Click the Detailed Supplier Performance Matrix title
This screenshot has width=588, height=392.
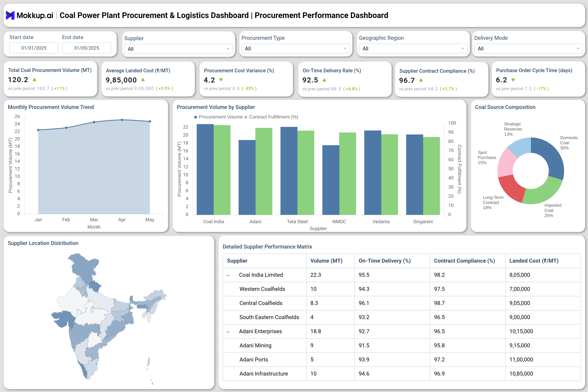[x=267, y=247]
